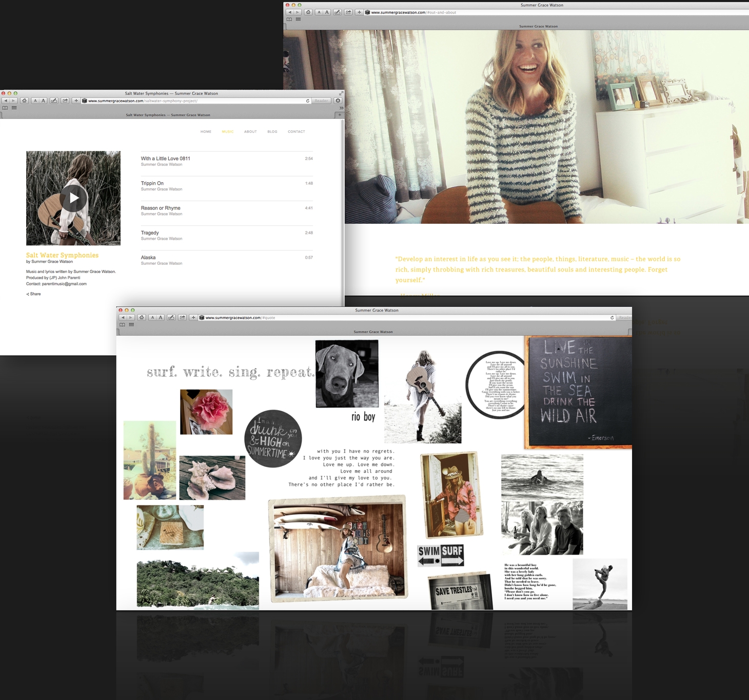Go back in the quote window
749x700 pixels.
[123, 318]
